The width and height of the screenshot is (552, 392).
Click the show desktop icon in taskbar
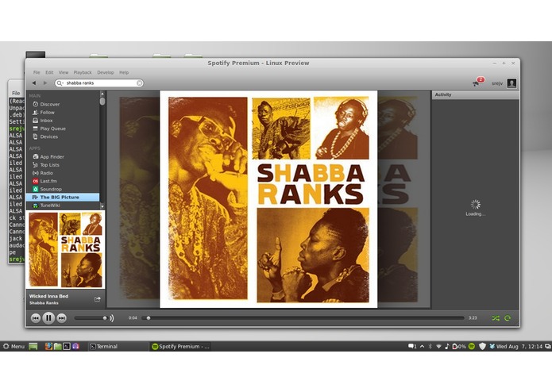tap(33, 346)
